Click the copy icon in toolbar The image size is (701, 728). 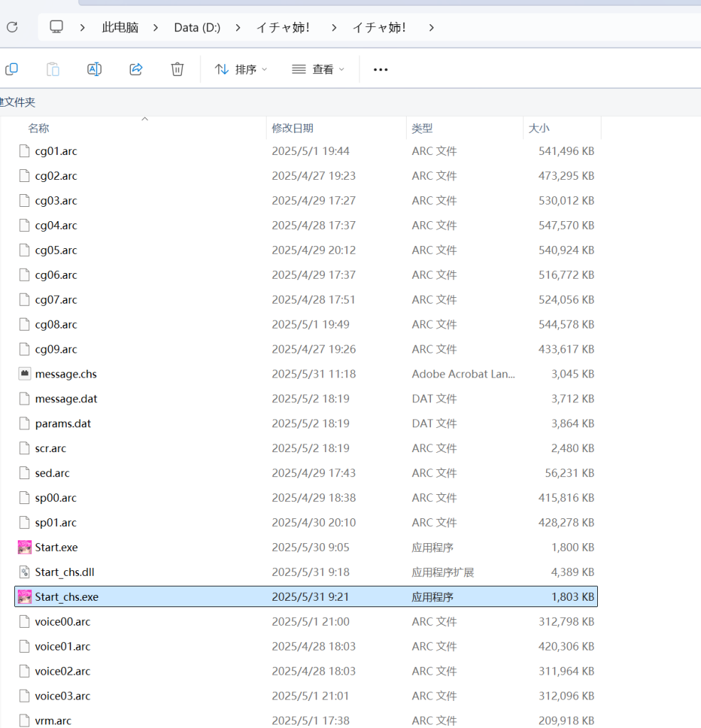pyautogui.click(x=11, y=69)
